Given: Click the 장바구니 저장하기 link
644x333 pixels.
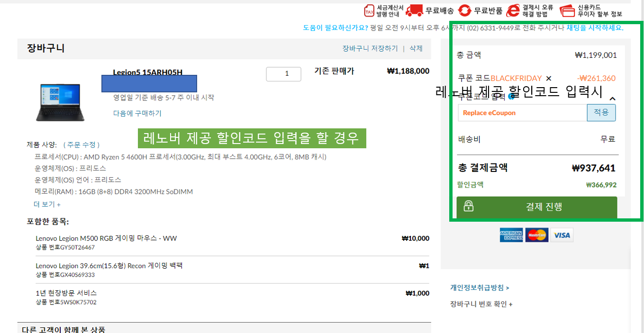Looking at the screenshot, I should (370, 48).
